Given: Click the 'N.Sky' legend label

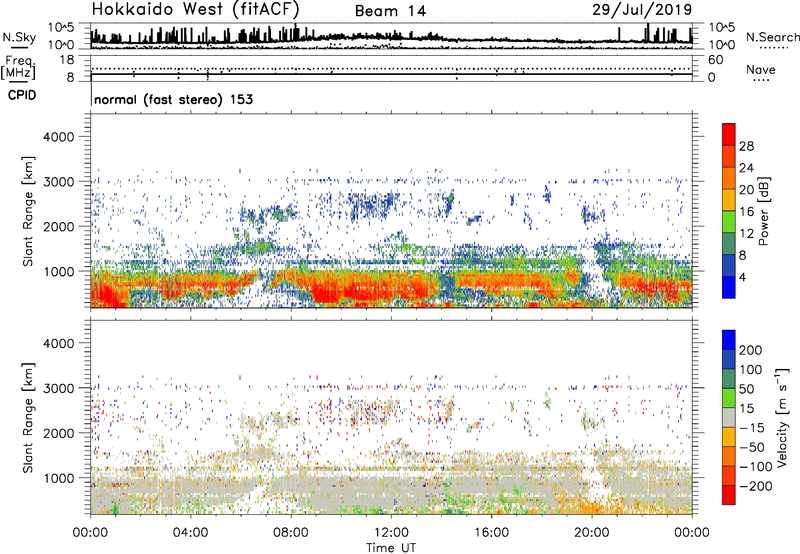Looking at the screenshot, I should pos(19,37).
